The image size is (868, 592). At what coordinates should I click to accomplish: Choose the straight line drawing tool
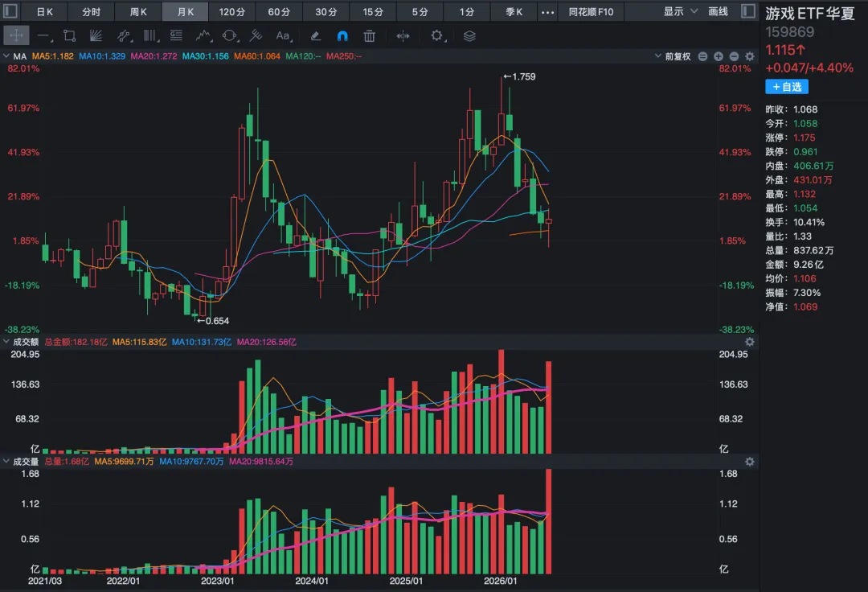coord(43,36)
